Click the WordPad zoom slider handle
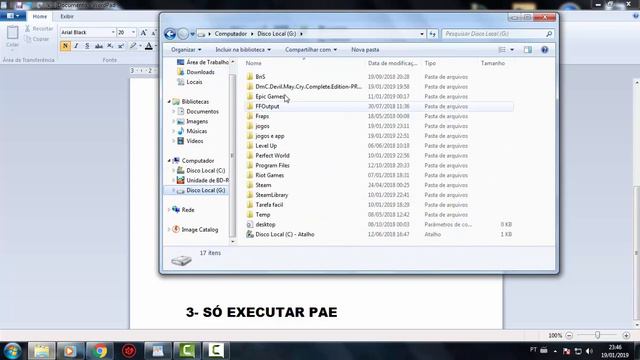Screen dimensions: 640x360 tap(598, 335)
